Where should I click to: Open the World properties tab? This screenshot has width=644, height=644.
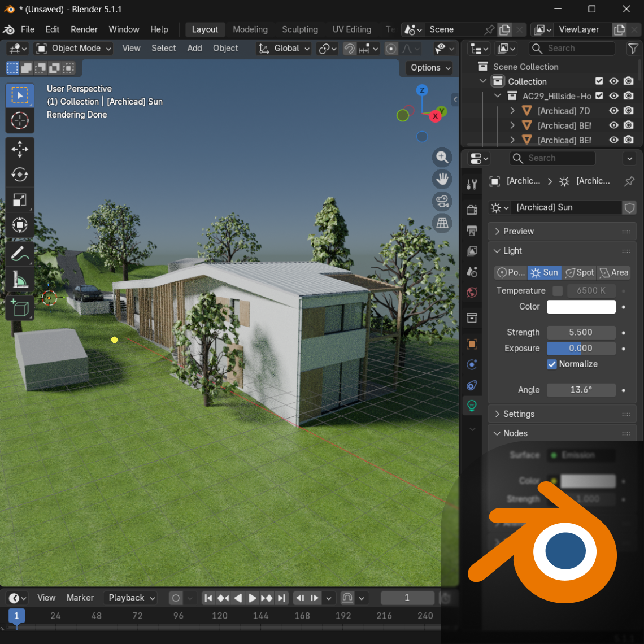click(x=472, y=293)
